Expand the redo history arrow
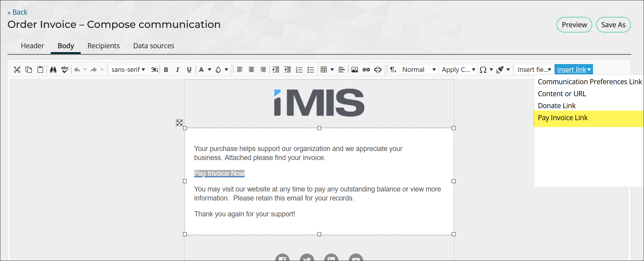Image resolution: width=644 pixels, height=261 pixels. coord(102,70)
